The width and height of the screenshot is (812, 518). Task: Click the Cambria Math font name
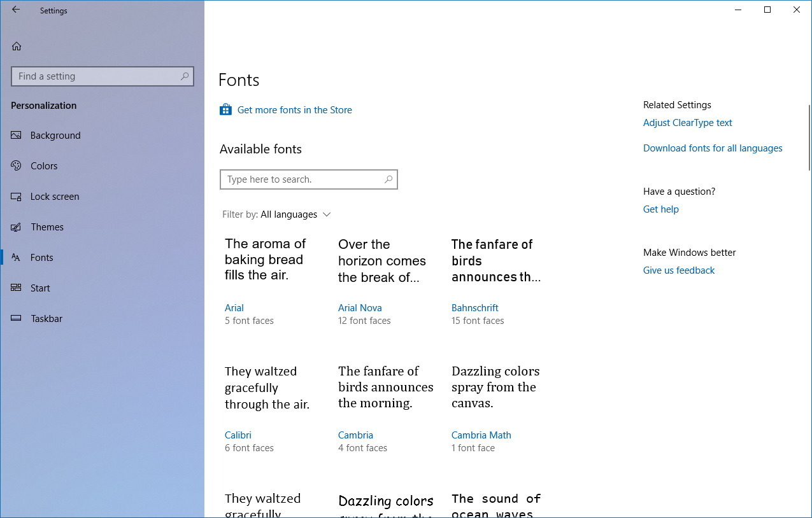coord(481,435)
